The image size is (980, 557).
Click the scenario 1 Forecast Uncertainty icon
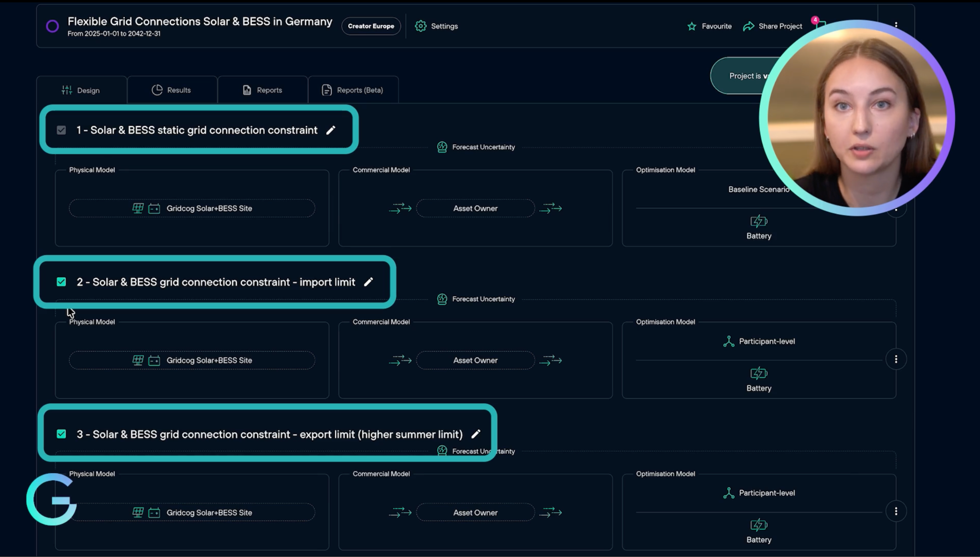point(442,147)
